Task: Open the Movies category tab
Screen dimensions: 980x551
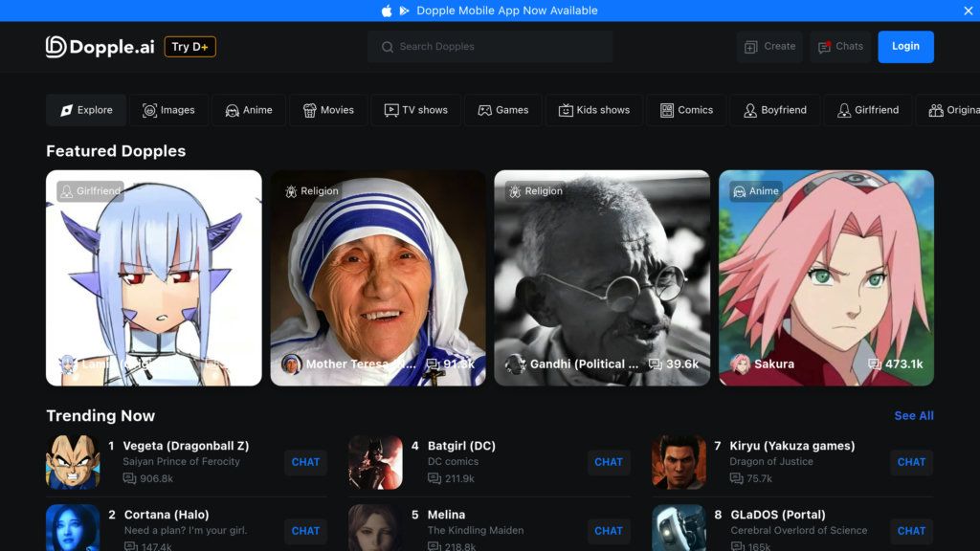Action: tap(328, 110)
